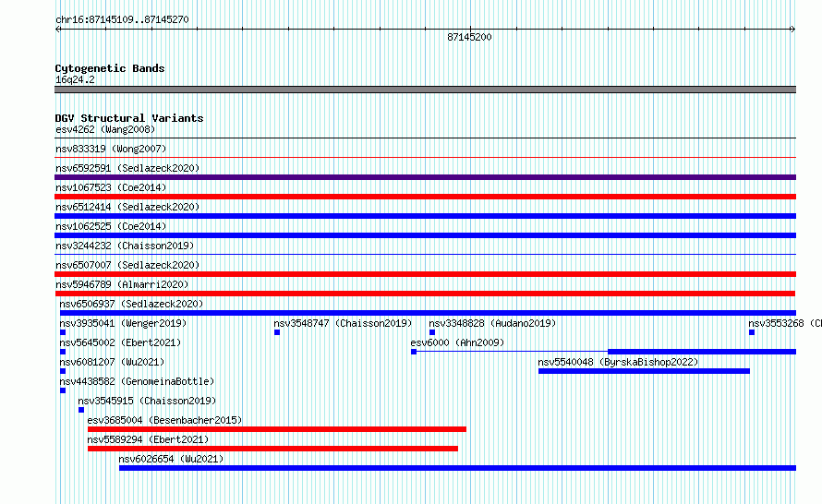Screen dimensions: 822x504
Task: Select nsv1062525 (Coe2014) label
Action: point(111,226)
